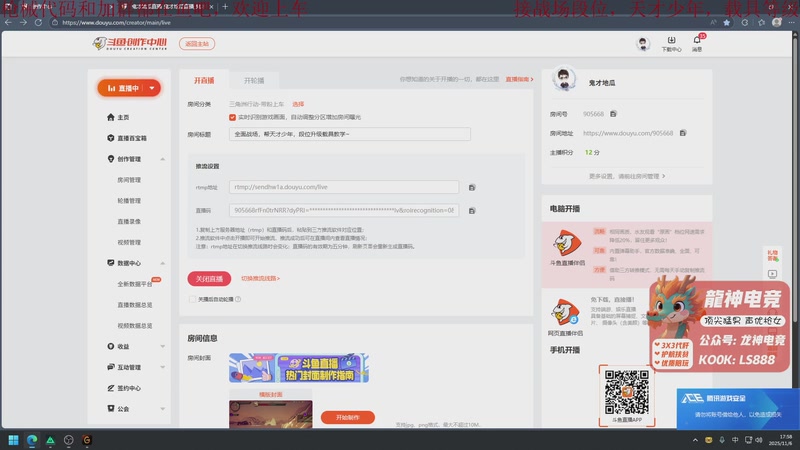The width and height of the screenshot is (800, 450).
Task: Enable 关播后自动轮播 checkbox
Action: tap(192, 299)
